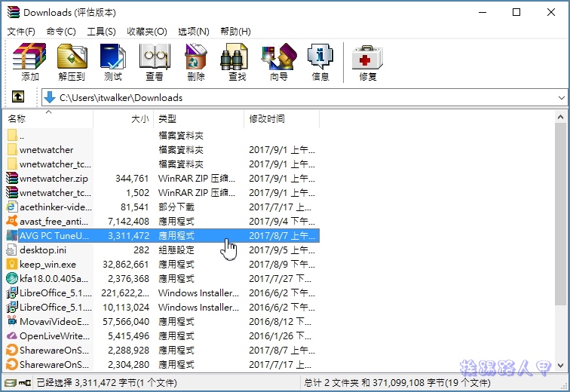Image resolution: width=570 pixels, height=392 pixels.
Task: Click the 删除 (Delete) toolbar icon
Action: tap(195, 57)
